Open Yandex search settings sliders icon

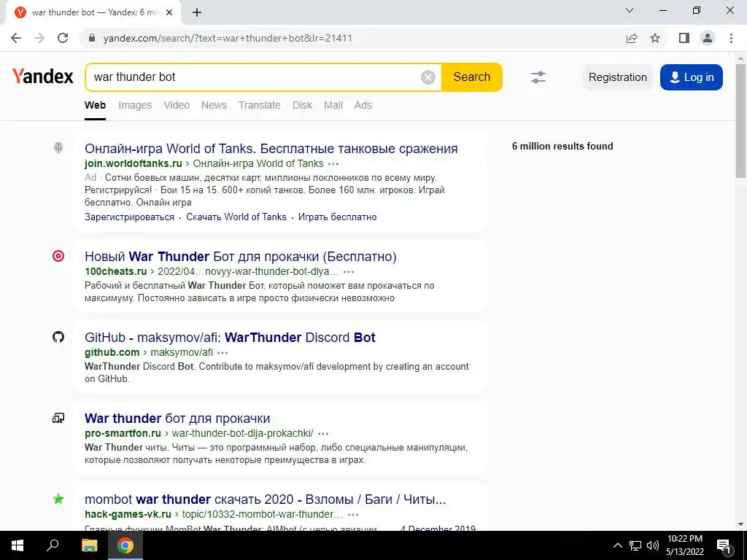(538, 77)
